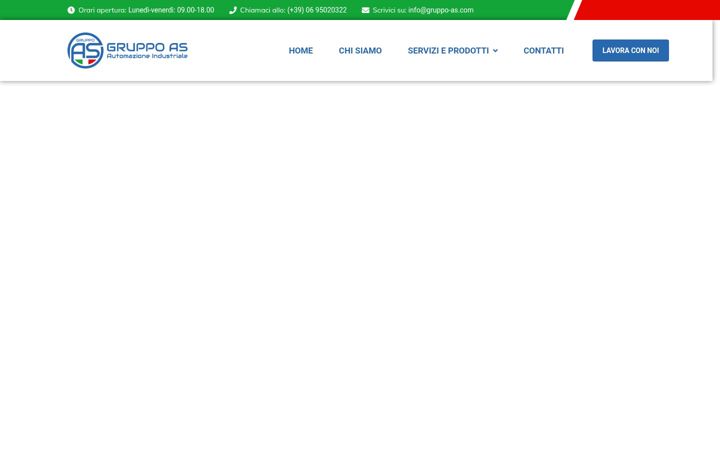
Task: Click the "Orari apertura:" label
Action: [102, 10]
